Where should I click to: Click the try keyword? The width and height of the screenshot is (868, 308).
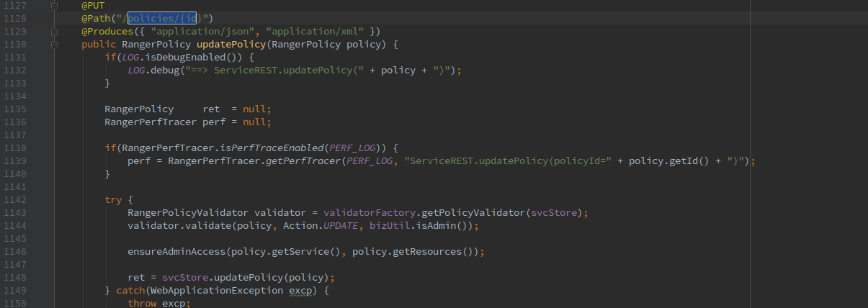click(x=114, y=200)
